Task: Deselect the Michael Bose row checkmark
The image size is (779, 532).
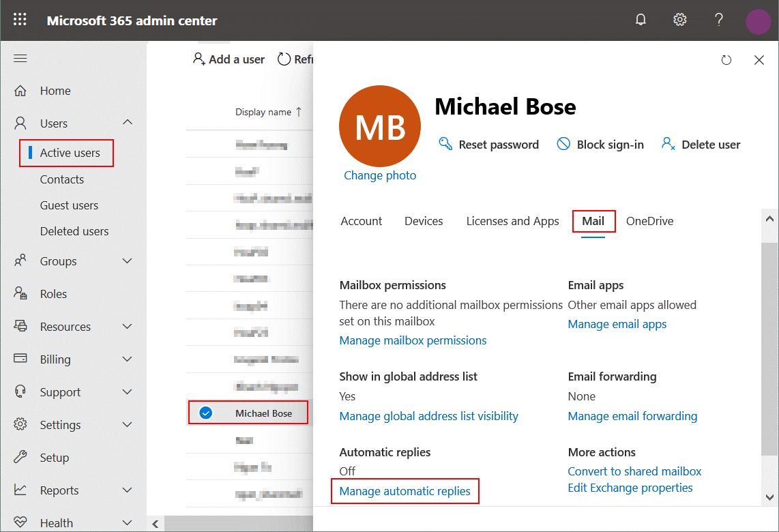Action: (206, 413)
